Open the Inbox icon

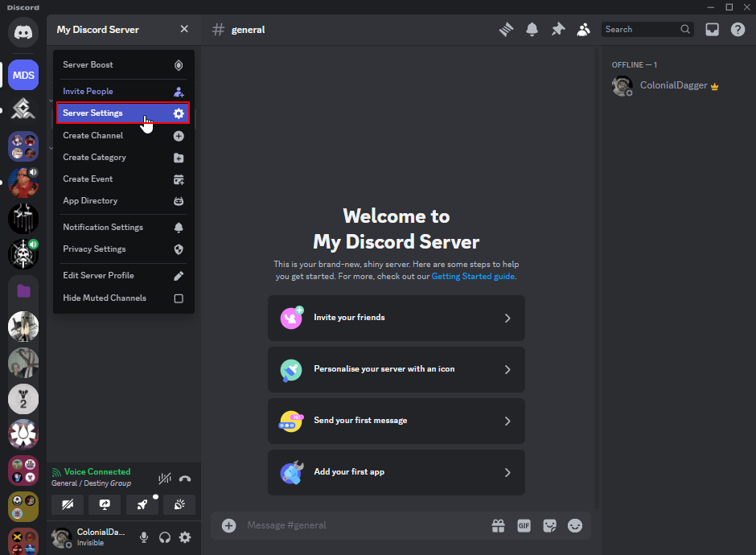pos(712,30)
